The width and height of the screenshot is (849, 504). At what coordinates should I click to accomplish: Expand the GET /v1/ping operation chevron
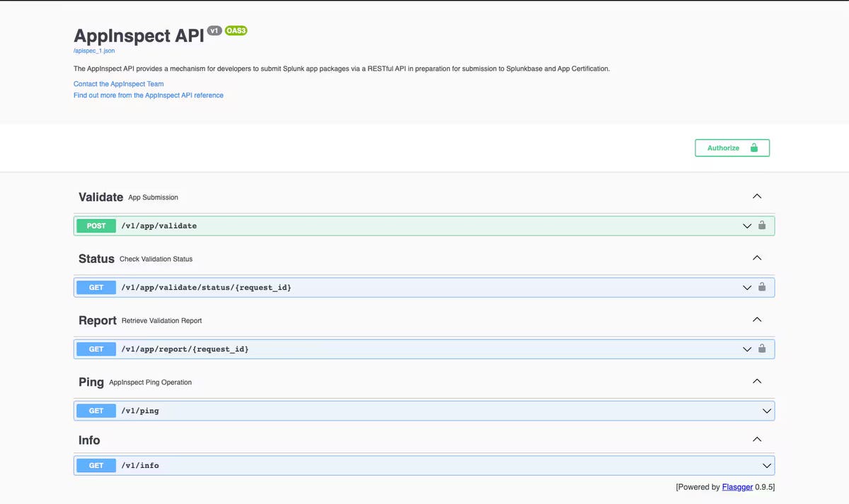click(766, 411)
